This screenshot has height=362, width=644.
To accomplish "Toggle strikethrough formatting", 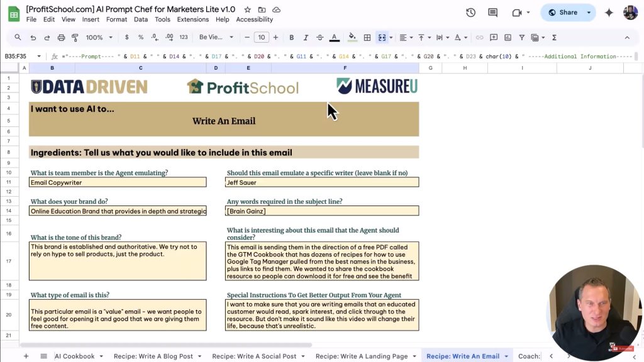I will 319,37.
